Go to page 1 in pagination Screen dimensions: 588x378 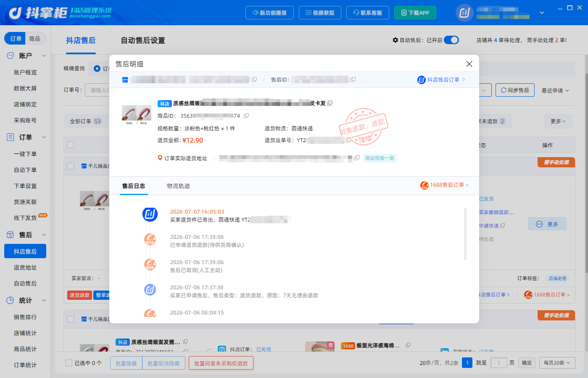[467, 362]
